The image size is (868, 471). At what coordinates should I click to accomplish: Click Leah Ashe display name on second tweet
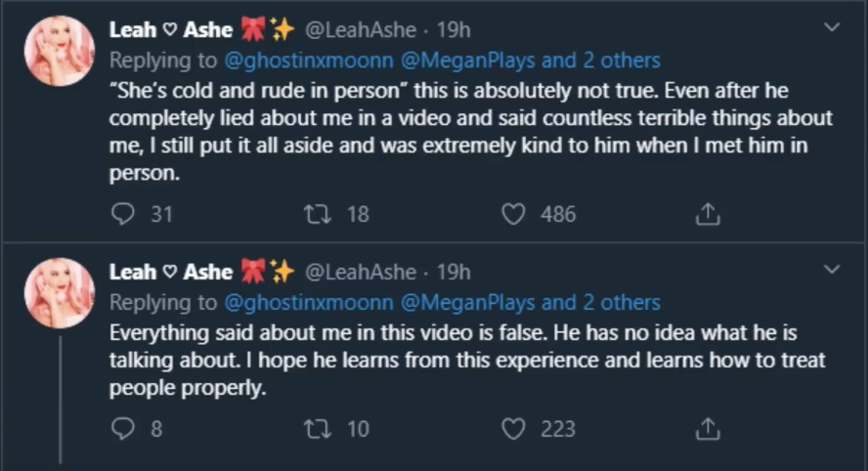click(x=171, y=272)
